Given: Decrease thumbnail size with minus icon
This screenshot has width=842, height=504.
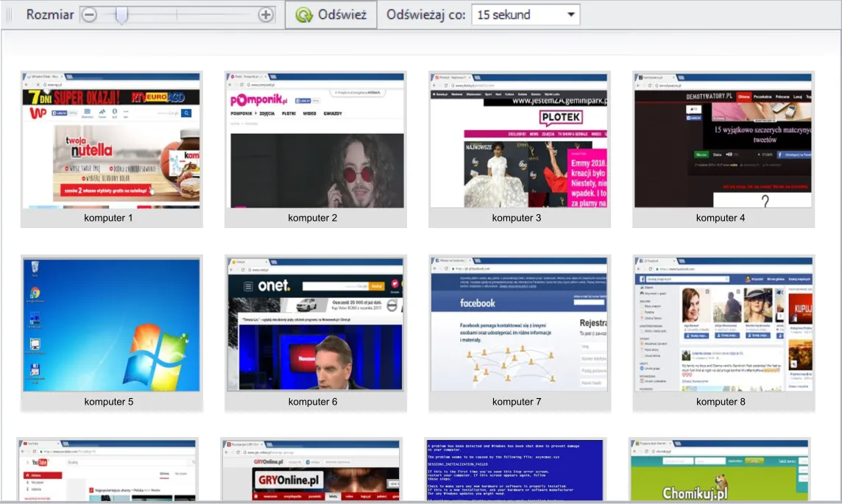Looking at the screenshot, I should coord(89,15).
